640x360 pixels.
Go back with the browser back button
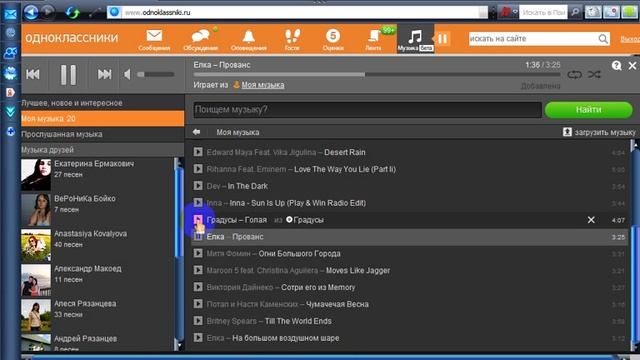pos(31,12)
